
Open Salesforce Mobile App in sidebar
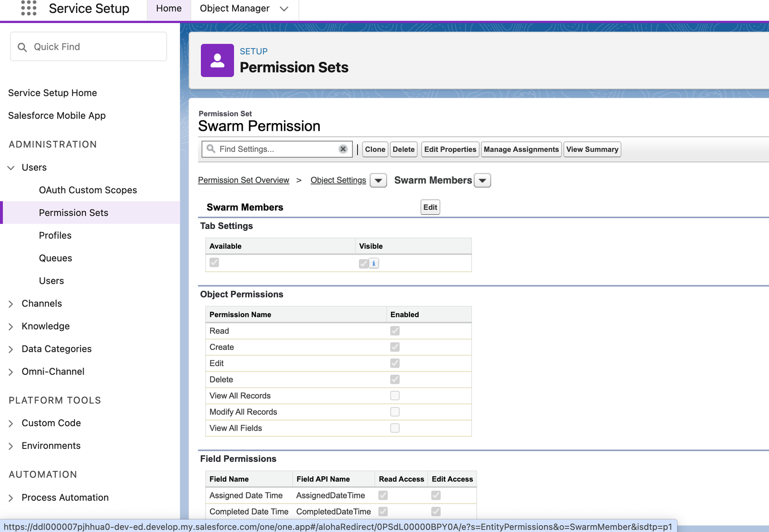pos(57,115)
